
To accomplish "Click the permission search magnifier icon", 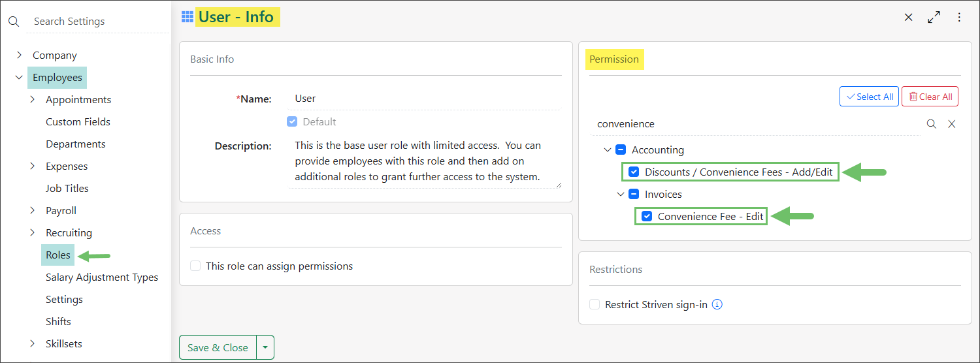I will pyautogui.click(x=932, y=124).
